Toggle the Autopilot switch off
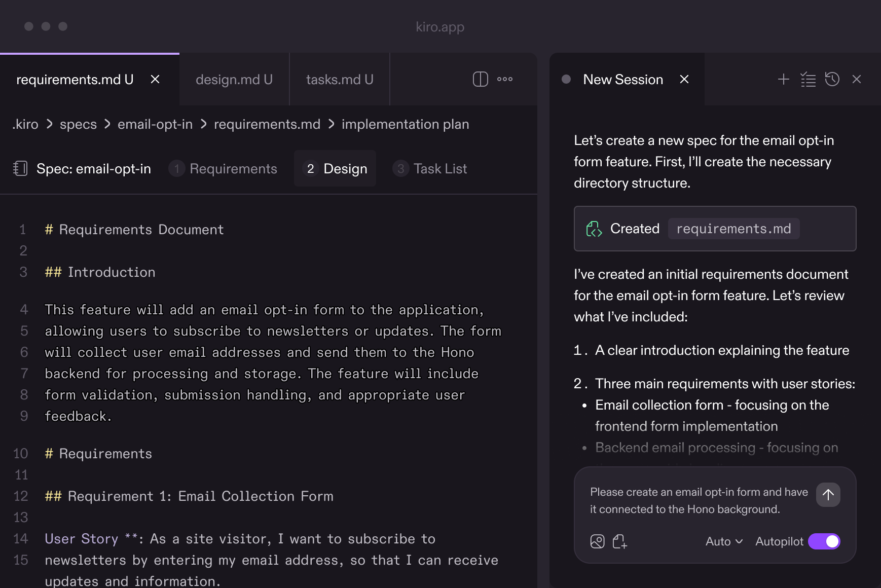Image resolution: width=881 pixels, height=588 pixels. pos(824,541)
